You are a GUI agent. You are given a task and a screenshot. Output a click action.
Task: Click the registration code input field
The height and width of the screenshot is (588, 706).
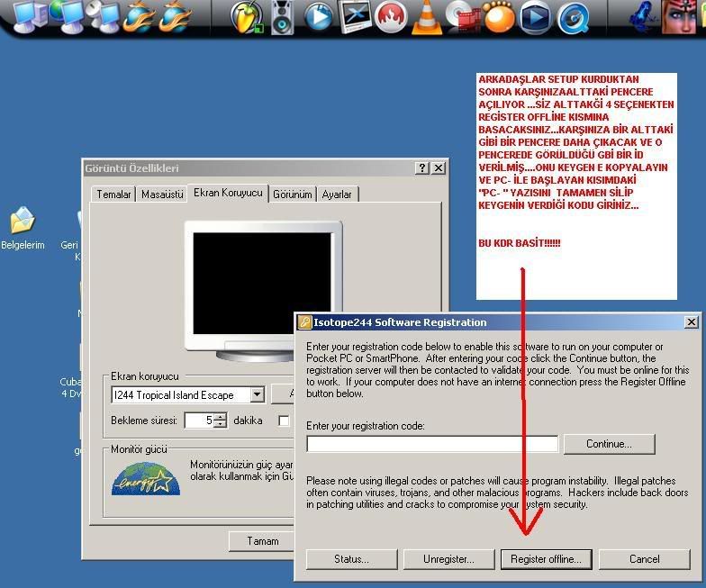(432, 444)
